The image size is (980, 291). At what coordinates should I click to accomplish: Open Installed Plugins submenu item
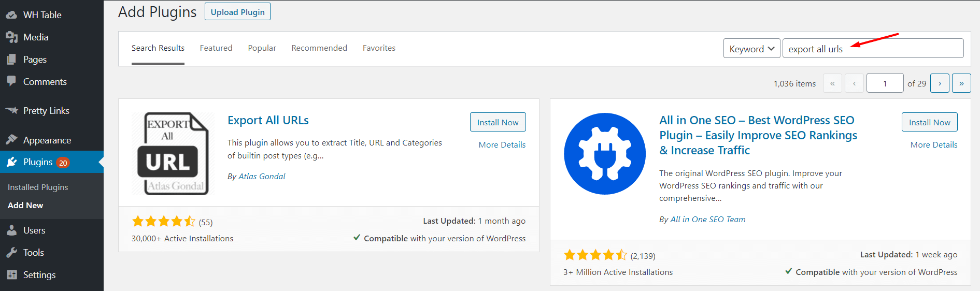[38, 187]
